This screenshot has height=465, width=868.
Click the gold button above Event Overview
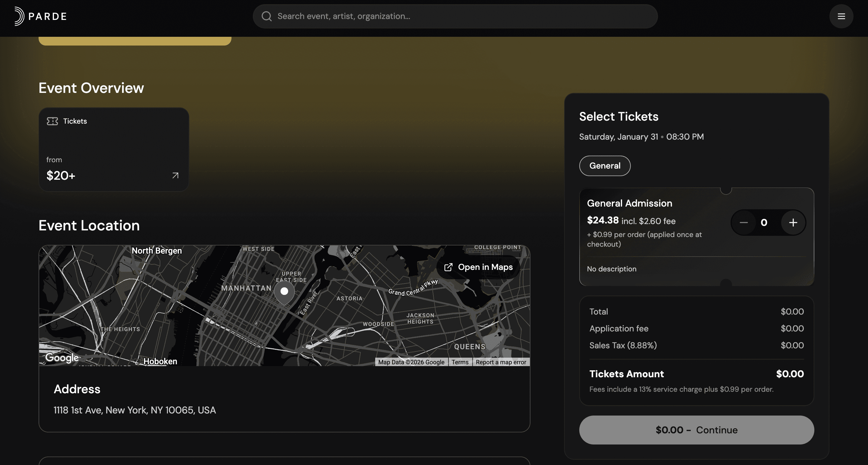(135, 41)
